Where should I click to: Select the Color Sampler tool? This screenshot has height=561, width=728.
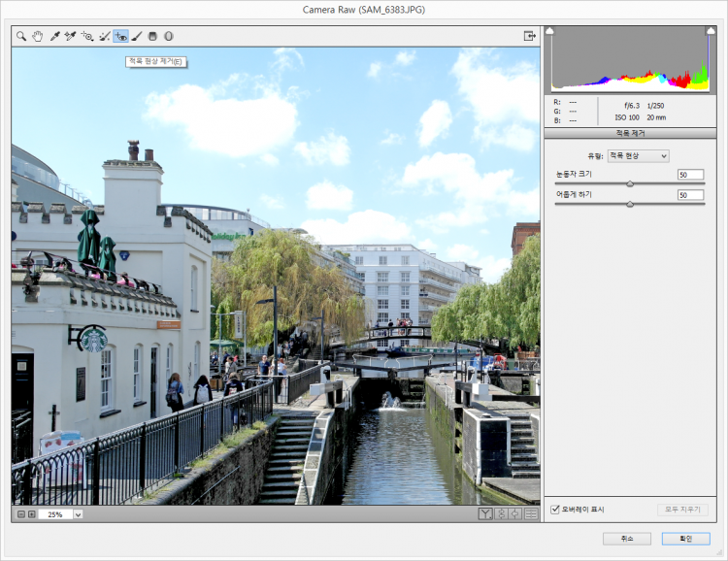click(71, 36)
